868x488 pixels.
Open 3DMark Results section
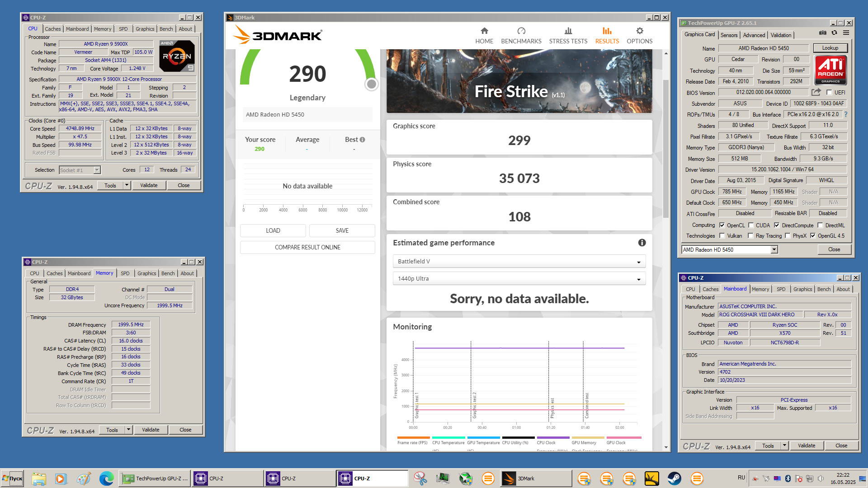point(607,36)
